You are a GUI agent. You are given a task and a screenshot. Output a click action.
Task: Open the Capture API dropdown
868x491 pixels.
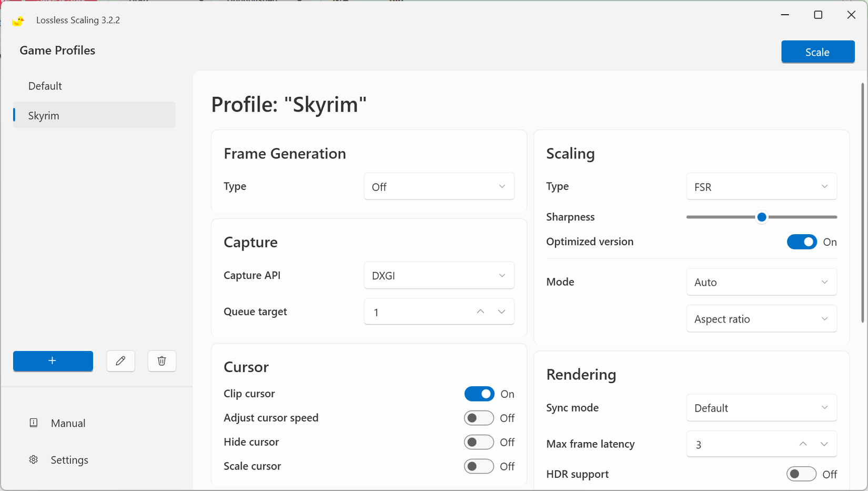click(439, 275)
